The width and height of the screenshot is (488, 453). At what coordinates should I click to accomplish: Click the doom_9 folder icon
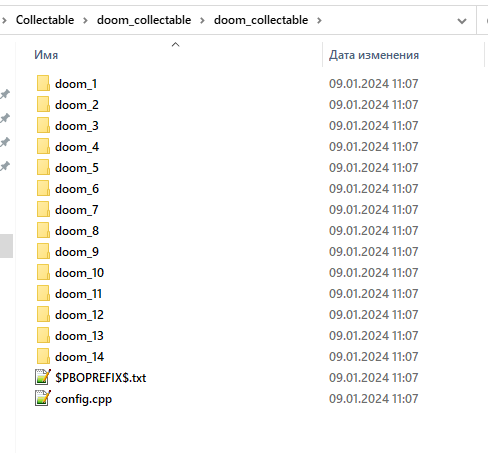[x=43, y=251]
